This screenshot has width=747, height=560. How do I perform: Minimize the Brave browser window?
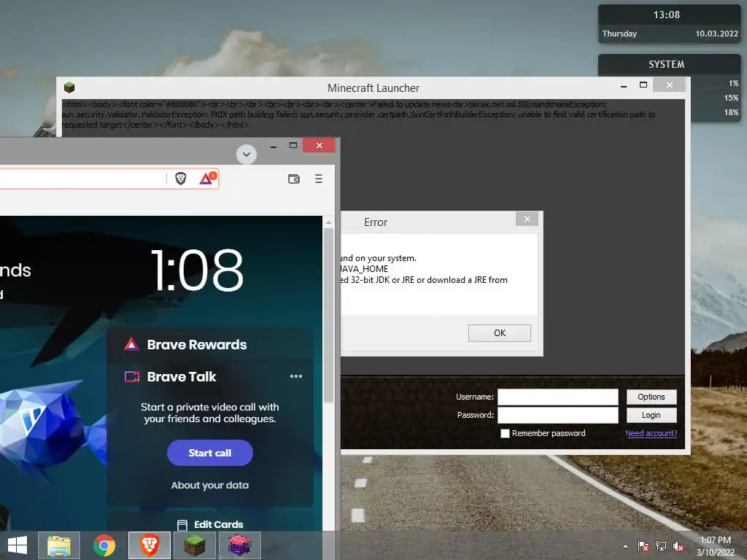tap(274, 146)
